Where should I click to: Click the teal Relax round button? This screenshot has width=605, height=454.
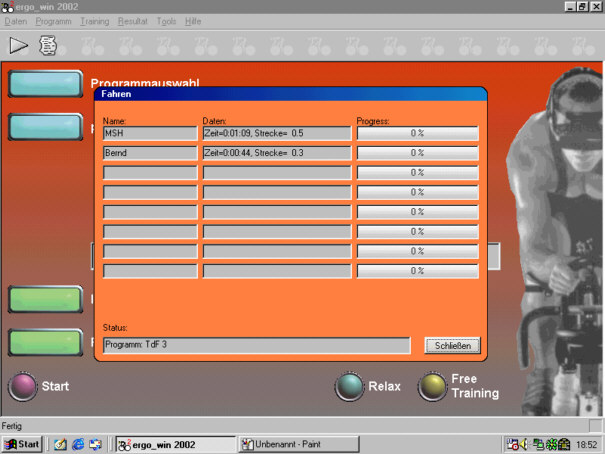point(350,386)
